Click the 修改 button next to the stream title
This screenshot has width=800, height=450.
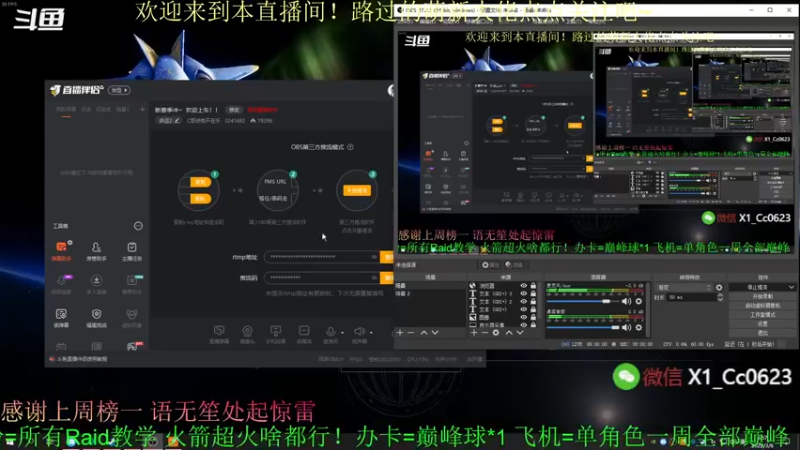click(x=234, y=110)
